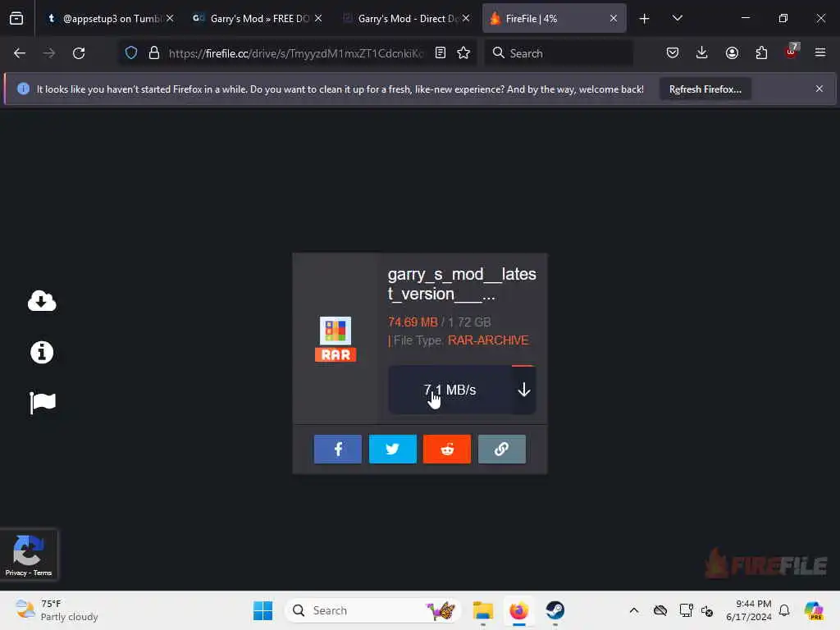The image size is (840, 630).
Task: Close the FireFile tab
Action: point(614,18)
